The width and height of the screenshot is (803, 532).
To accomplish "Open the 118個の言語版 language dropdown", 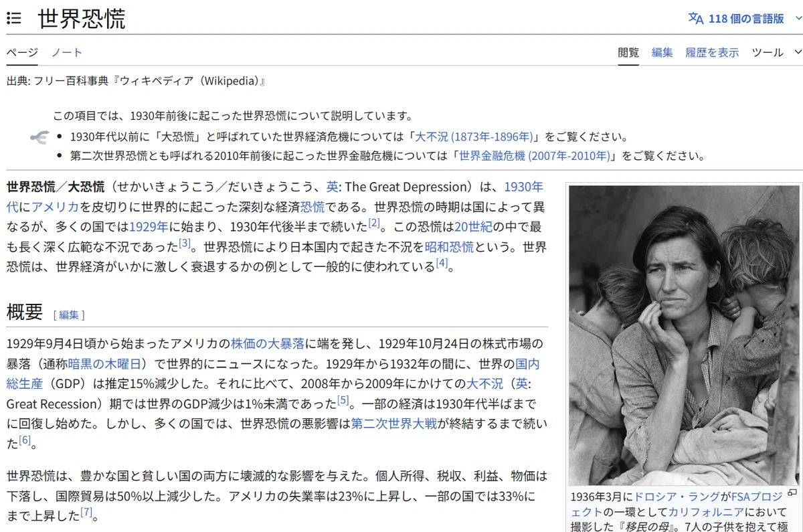I will 745,18.
